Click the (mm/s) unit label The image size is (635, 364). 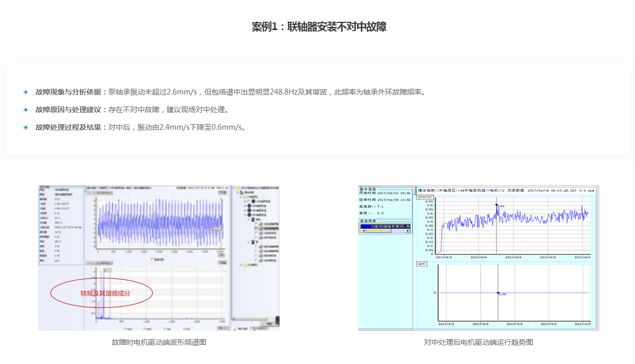coord(425,197)
